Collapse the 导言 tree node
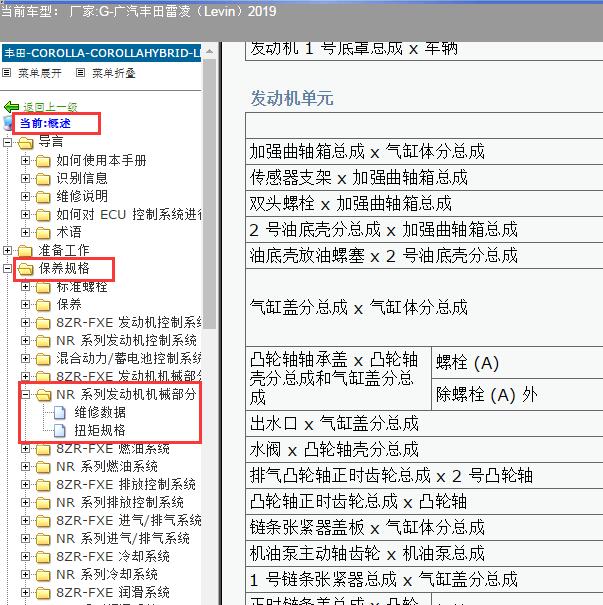 pos(7,142)
